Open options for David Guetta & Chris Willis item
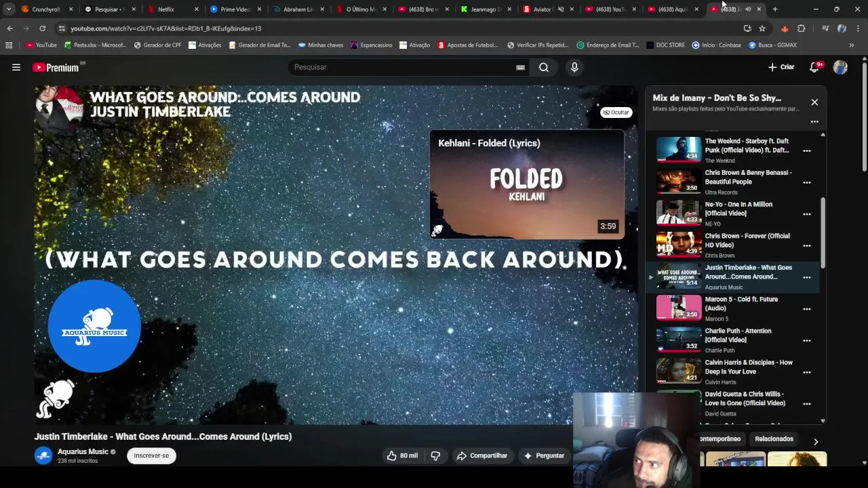The height and width of the screenshot is (488, 868). (807, 404)
